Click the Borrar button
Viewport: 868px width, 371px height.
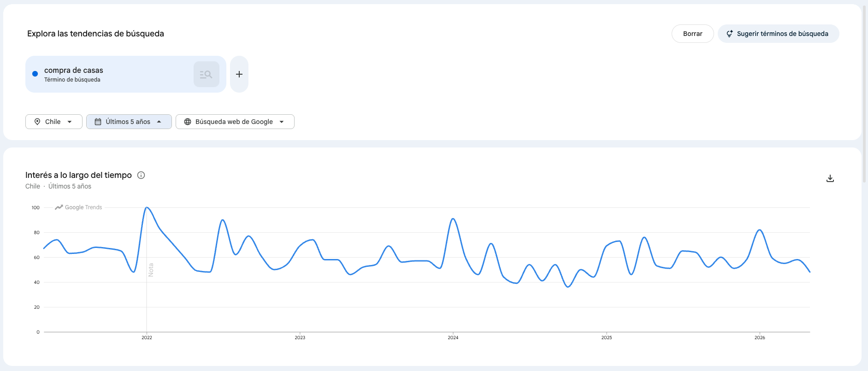(x=693, y=34)
